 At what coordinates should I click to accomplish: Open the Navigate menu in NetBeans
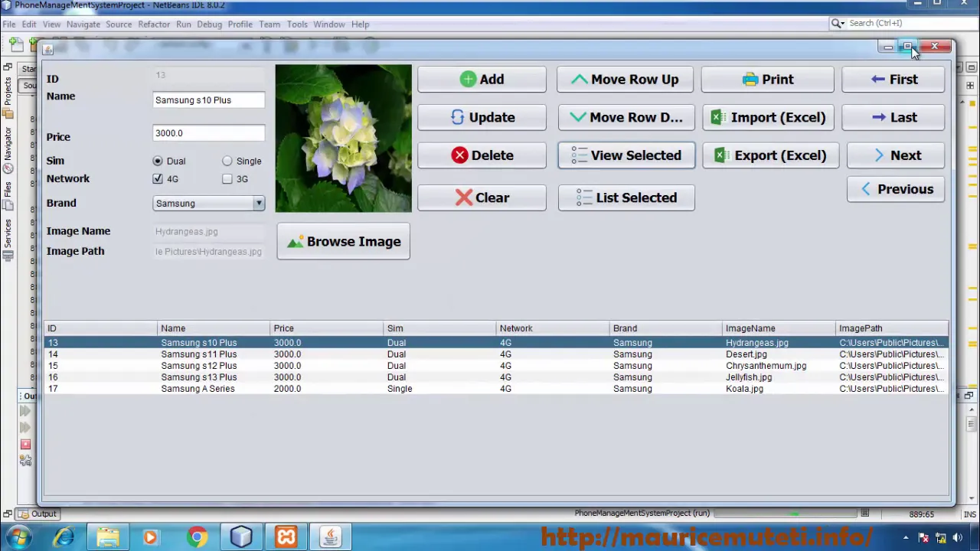[x=83, y=24]
